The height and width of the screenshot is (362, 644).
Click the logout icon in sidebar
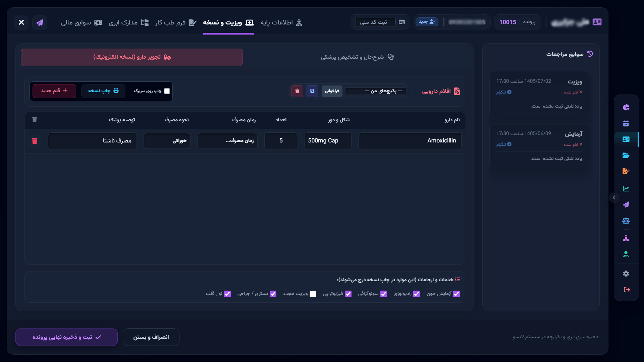pyautogui.click(x=627, y=290)
